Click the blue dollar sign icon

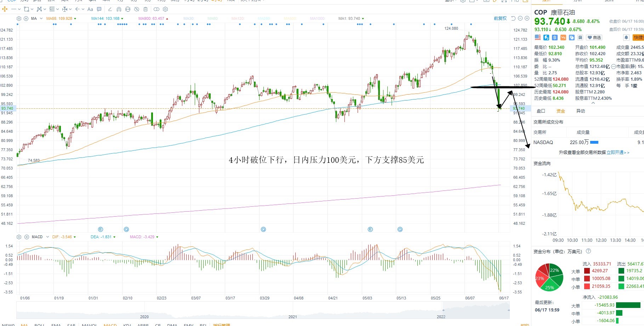(555, 38)
